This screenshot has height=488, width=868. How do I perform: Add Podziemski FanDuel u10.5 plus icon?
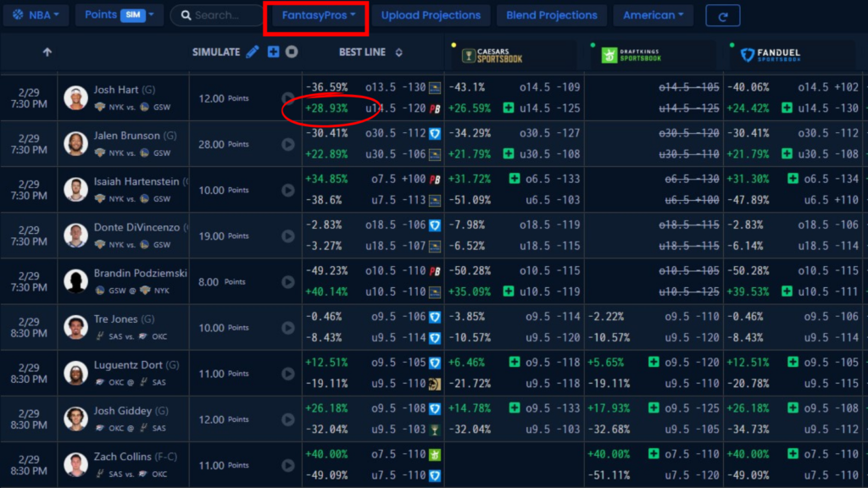click(x=787, y=291)
